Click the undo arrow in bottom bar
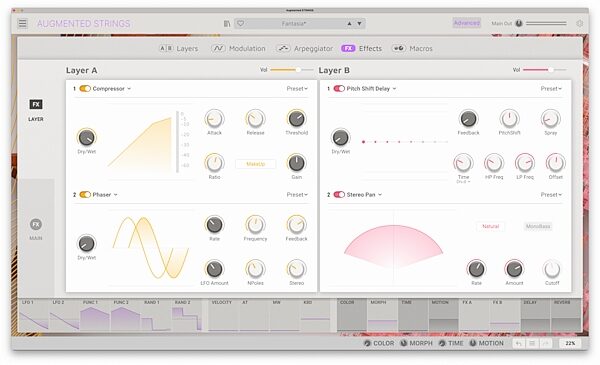The height and width of the screenshot is (365, 600). [x=519, y=344]
